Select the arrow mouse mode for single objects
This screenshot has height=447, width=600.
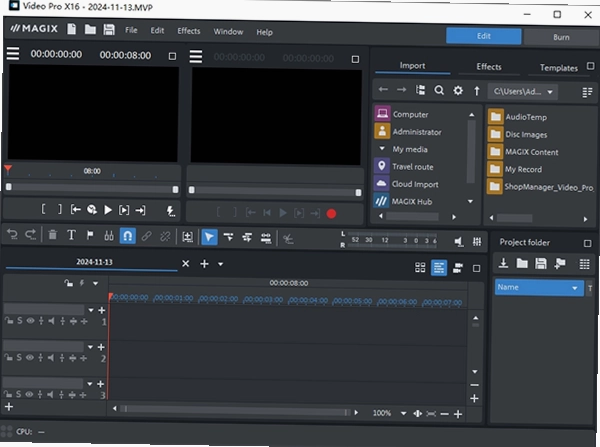209,237
